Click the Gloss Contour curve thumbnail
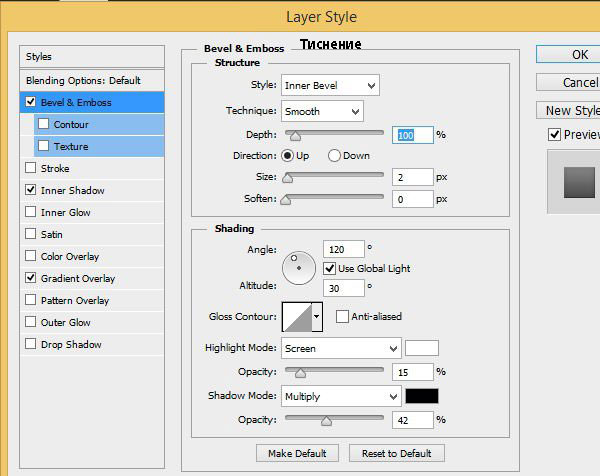 [x=297, y=317]
